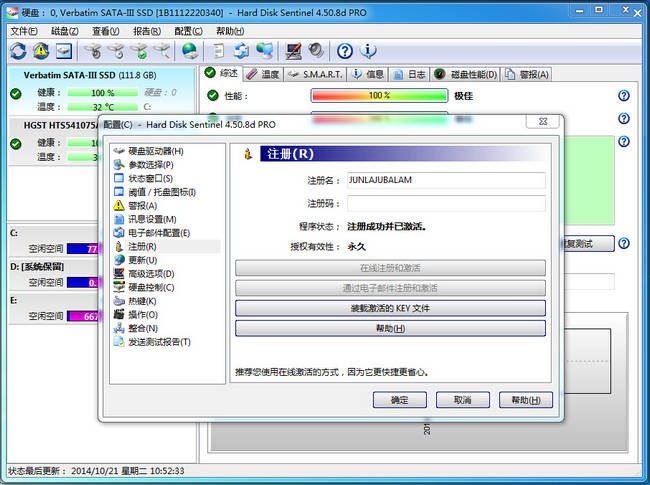Click the 永久 license validity text

(356, 247)
